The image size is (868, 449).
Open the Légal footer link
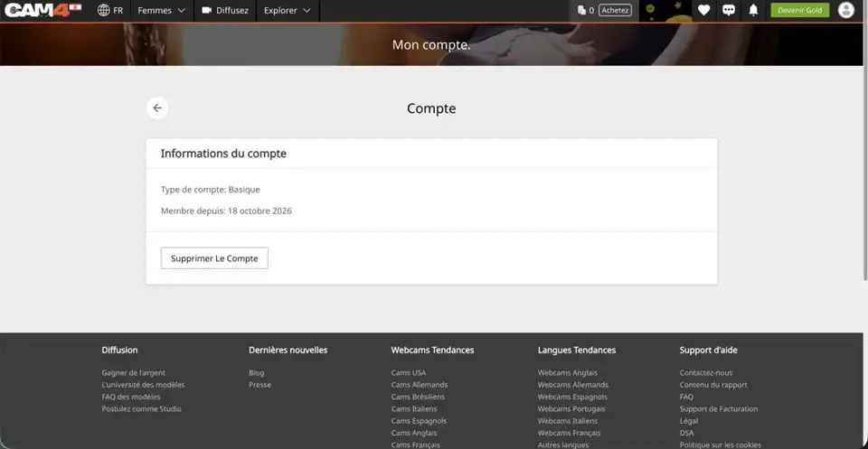point(688,421)
